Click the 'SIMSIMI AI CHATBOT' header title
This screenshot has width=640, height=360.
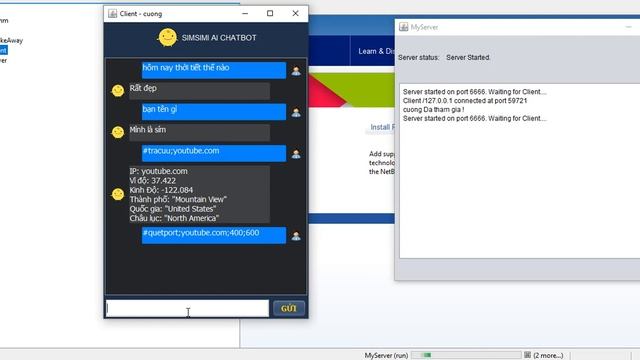219,38
